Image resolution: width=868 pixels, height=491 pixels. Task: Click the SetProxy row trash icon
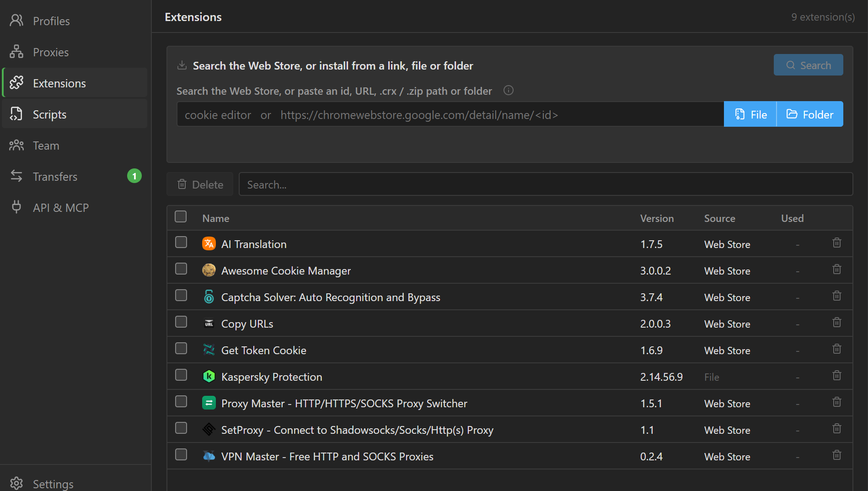pyautogui.click(x=836, y=429)
